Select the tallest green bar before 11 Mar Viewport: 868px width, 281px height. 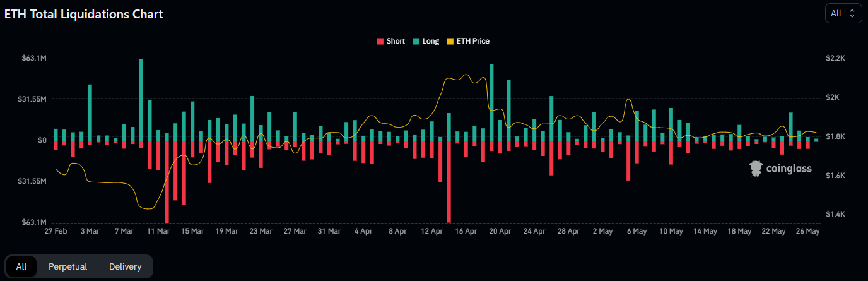pyautogui.click(x=141, y=99)
